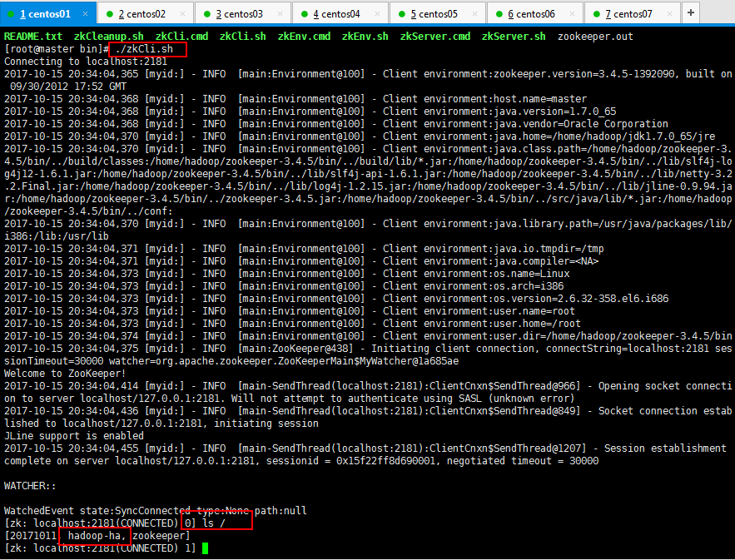Select the centos04 tab
This screenshot has height=560, width=735.
(336, 13)
